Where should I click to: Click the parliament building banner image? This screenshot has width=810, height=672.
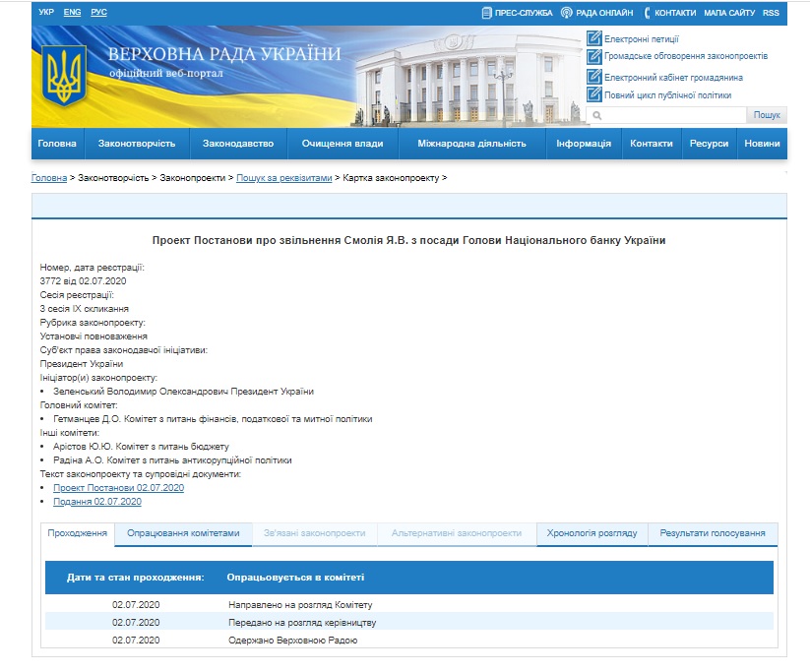click(467, 78)
